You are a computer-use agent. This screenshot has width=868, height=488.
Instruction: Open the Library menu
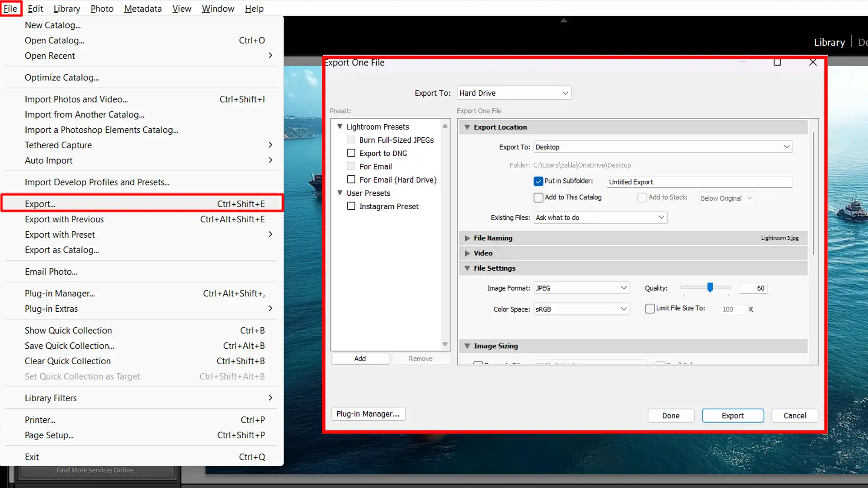[x=66, y=9]
